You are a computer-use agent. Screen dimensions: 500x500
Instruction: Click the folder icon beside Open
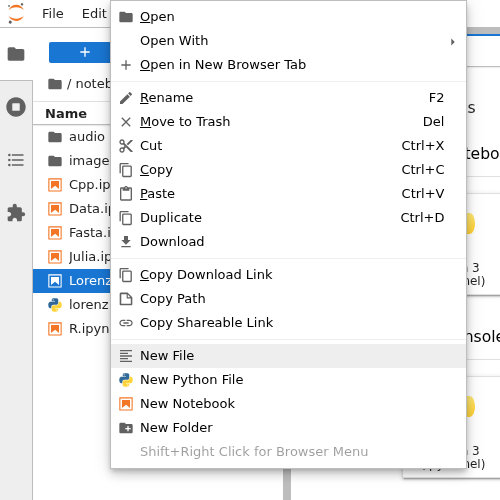[126, 17]
